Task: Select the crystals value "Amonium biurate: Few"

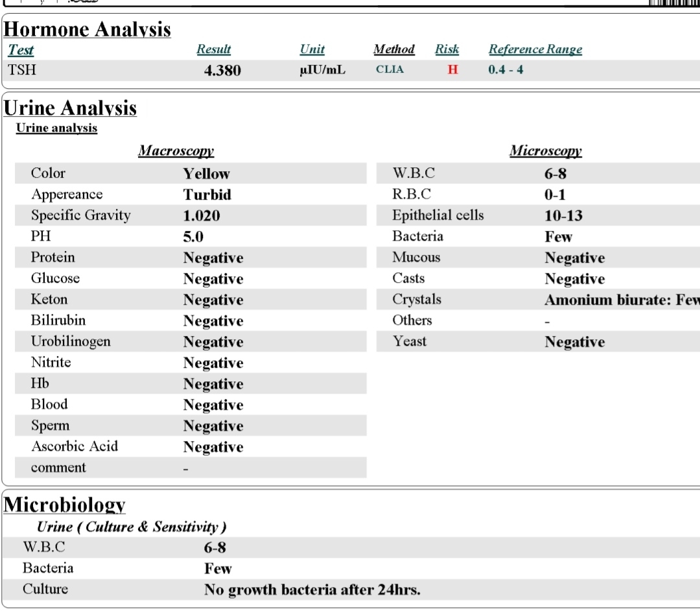Action: coord(622,300)
